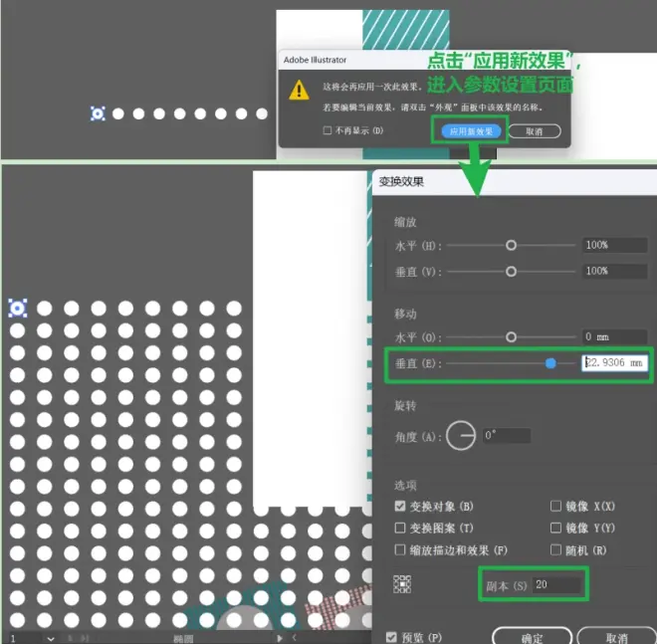The width and height of the screenshot is (657, 644).
Task: Select the anchored dot in the lower canvas
Action: pyautogui.click(x=17, y=309)
